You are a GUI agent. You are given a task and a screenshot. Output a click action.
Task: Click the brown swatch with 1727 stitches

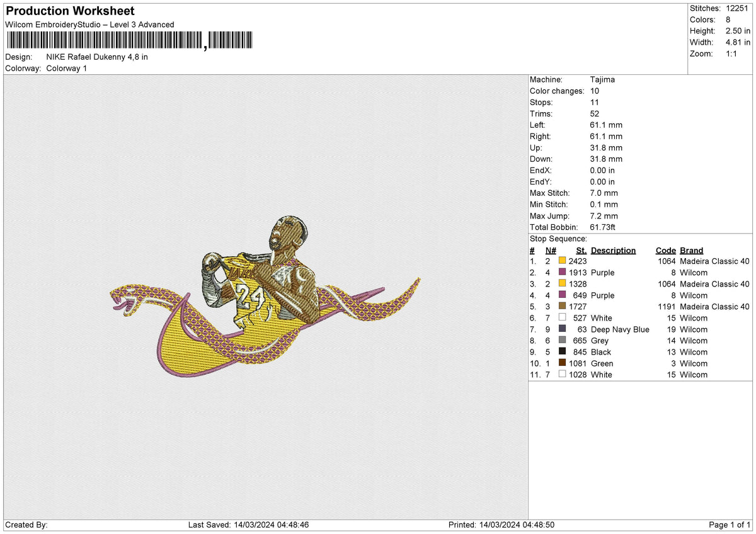coord(562,306)
